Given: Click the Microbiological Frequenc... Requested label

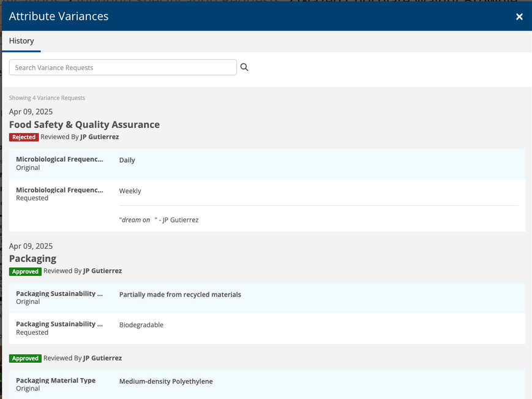Looking at the screenshot, I should (x=60, y=194).
